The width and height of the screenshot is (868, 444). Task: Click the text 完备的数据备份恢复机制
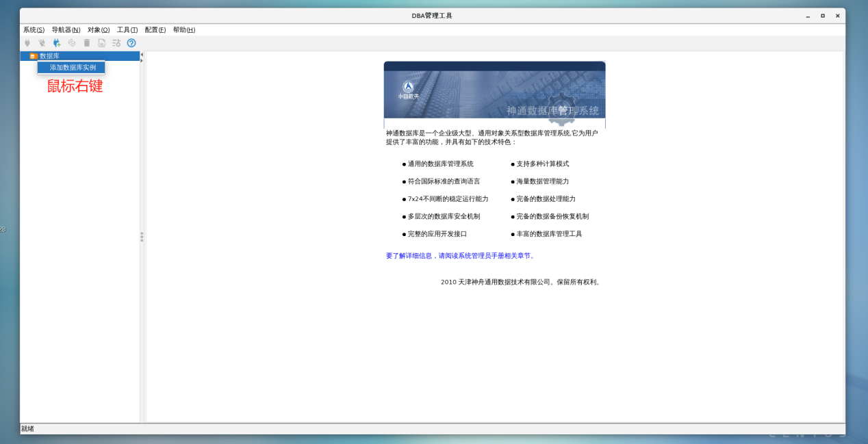[x=552, y=216]
